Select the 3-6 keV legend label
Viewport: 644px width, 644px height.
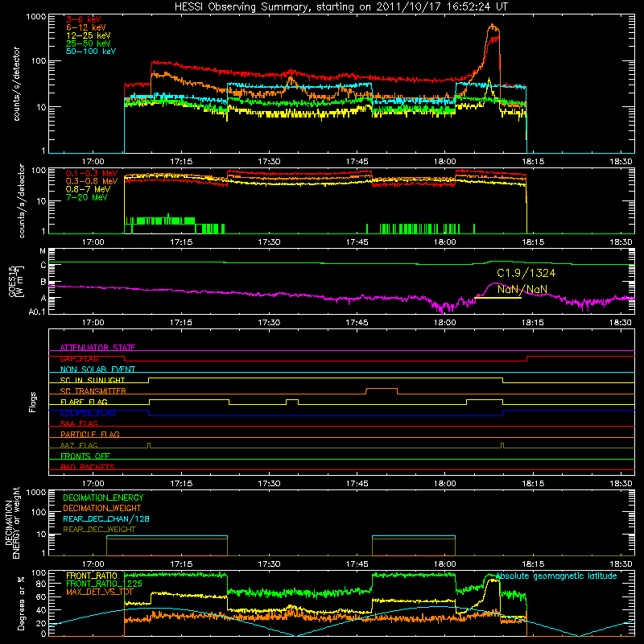tap(83, 19)
